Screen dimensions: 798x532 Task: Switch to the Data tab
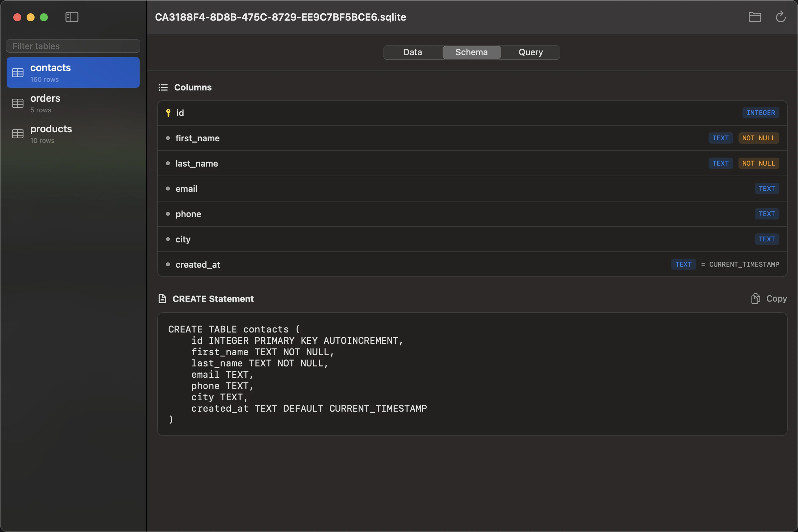(x=412, y=52)
